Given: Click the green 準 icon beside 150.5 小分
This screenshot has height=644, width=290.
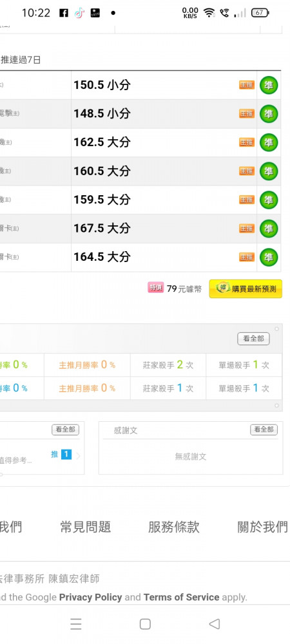Looking at the screenshot, I should click(x=269, y=86).
